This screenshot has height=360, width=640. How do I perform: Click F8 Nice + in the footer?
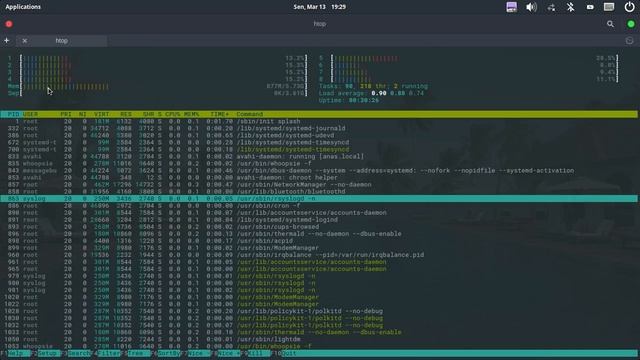pos(226,353)
